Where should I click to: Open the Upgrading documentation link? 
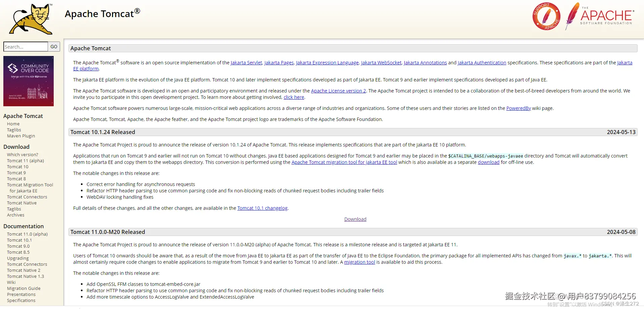pyautogui.click(x=18, y=258)
